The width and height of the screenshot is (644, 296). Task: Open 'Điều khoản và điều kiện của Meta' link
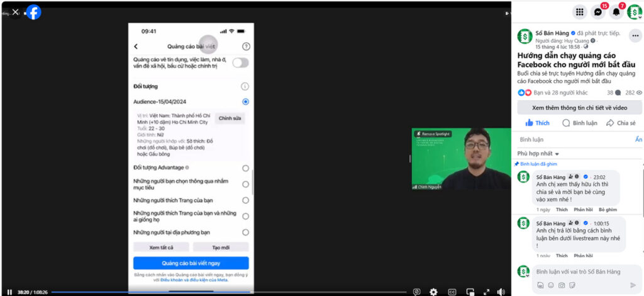[x=194, y=280]
